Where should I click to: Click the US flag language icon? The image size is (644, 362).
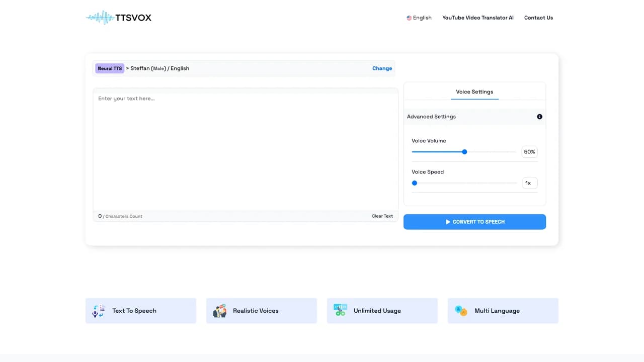pyautogui.click(x=409, y=18)
